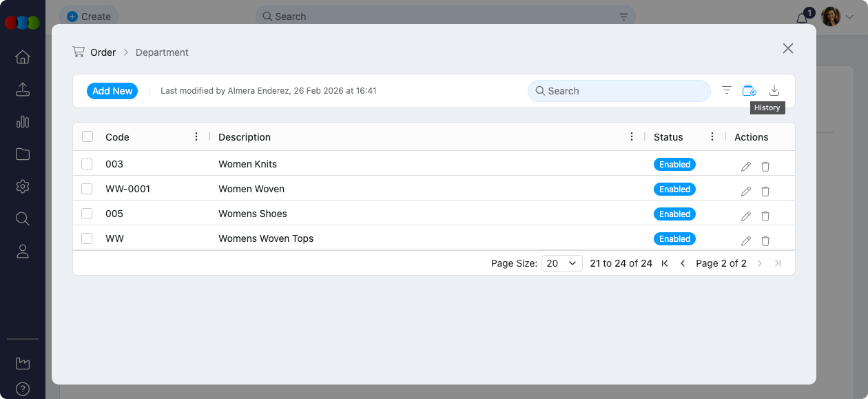Screen dimensions: 868x399
Task: Click the Order breadcrumb
Action: click(x=103, y=52)
